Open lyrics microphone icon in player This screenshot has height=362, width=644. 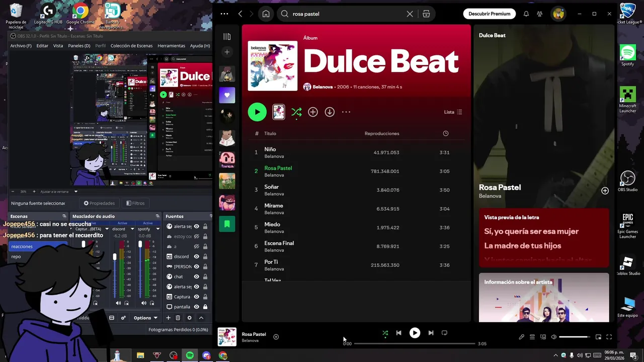(521, 337)
